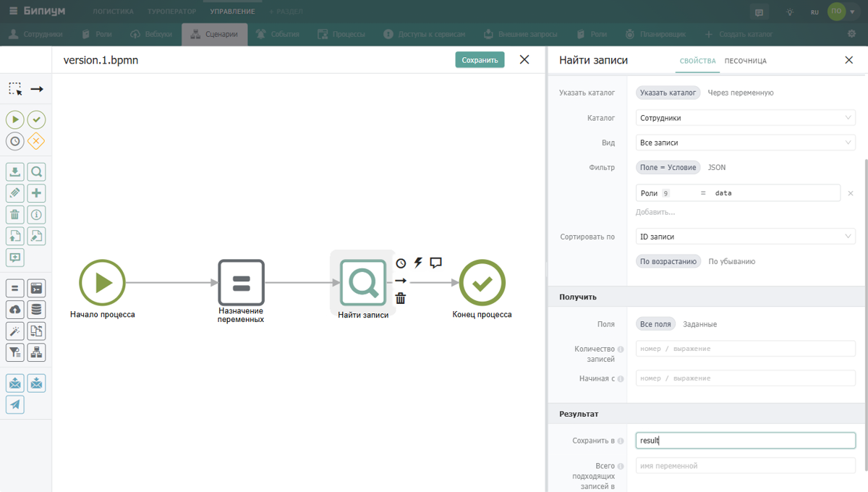Screen dimensions: 868x492
Task: Save the scenario with Сохранить button
Action: [480, 60]
